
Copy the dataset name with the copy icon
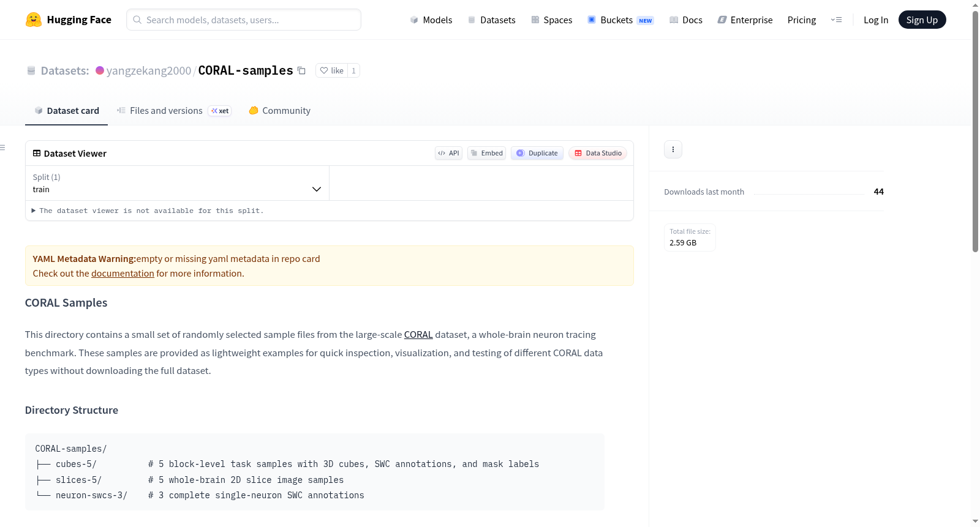click(301, 70)
